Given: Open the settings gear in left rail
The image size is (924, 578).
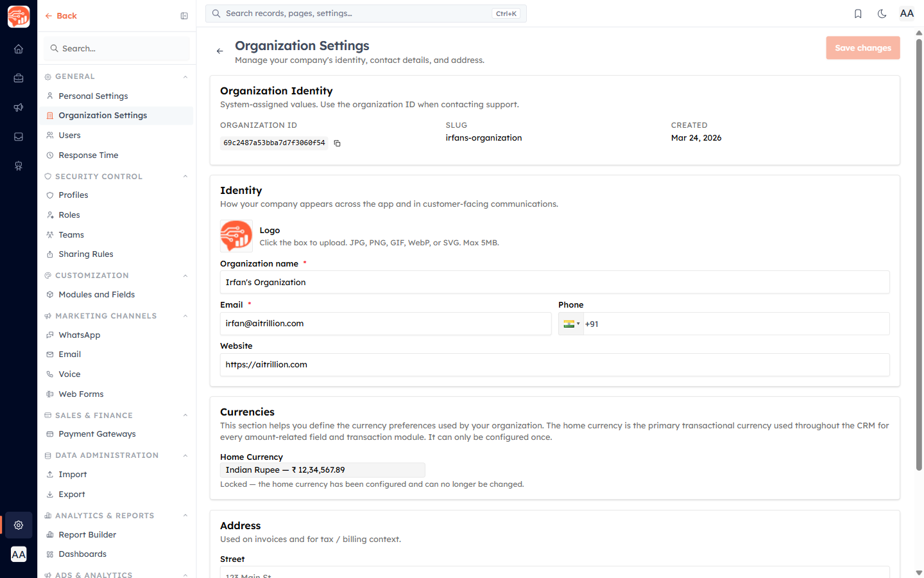Looking at the screenshot, I should 19,525.
